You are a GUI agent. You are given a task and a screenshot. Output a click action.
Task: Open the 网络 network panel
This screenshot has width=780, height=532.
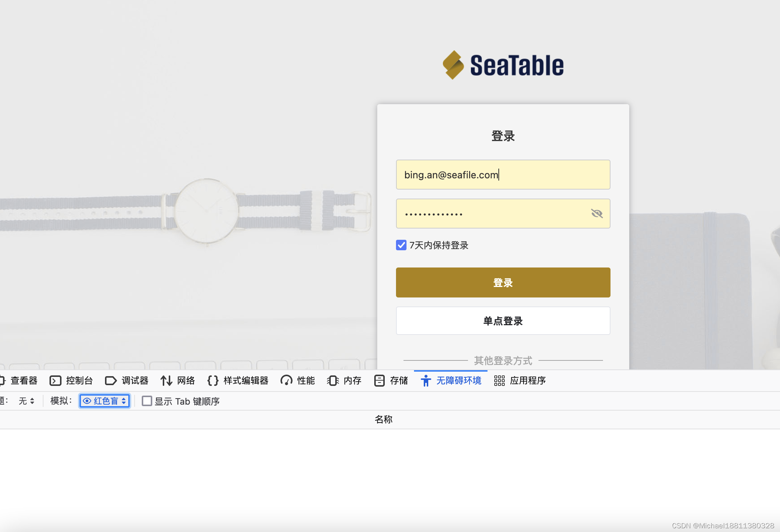pos(186,380)
